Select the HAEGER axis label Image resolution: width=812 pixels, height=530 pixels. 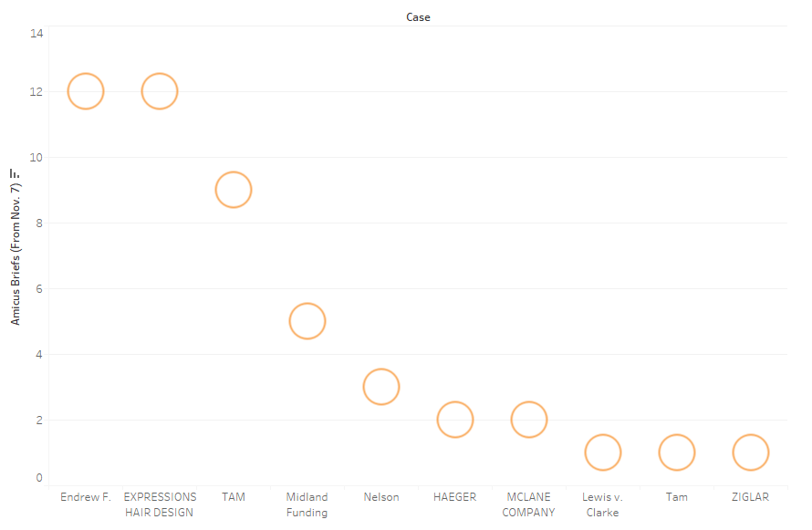455,497
